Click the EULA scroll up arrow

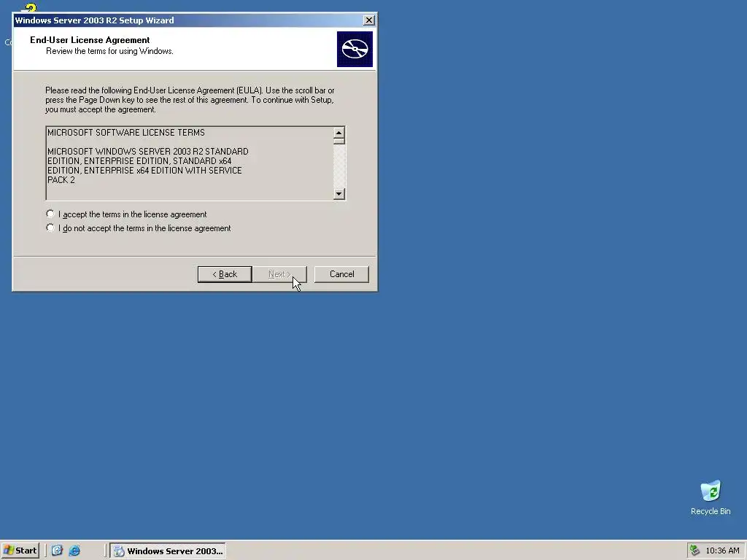point(338,133)
